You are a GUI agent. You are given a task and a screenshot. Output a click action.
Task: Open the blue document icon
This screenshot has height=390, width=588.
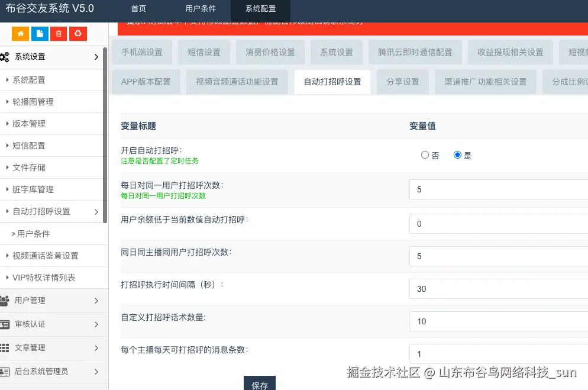pos(39,34)
